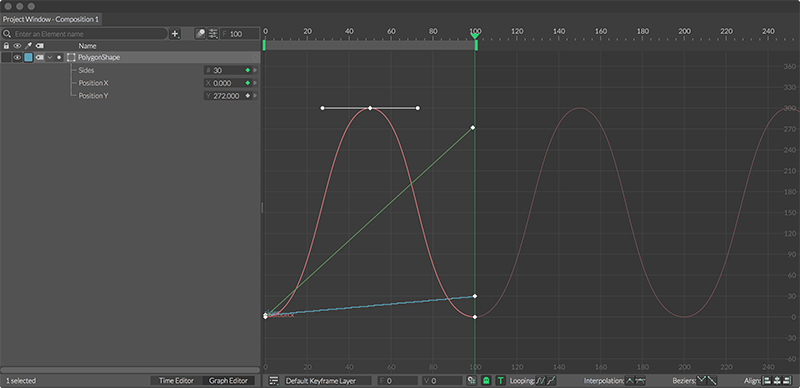This screenshot has width=800, height=388.
Task: Click the Project Window - Composition 1 tab
Action: click(x=51, y=19)
